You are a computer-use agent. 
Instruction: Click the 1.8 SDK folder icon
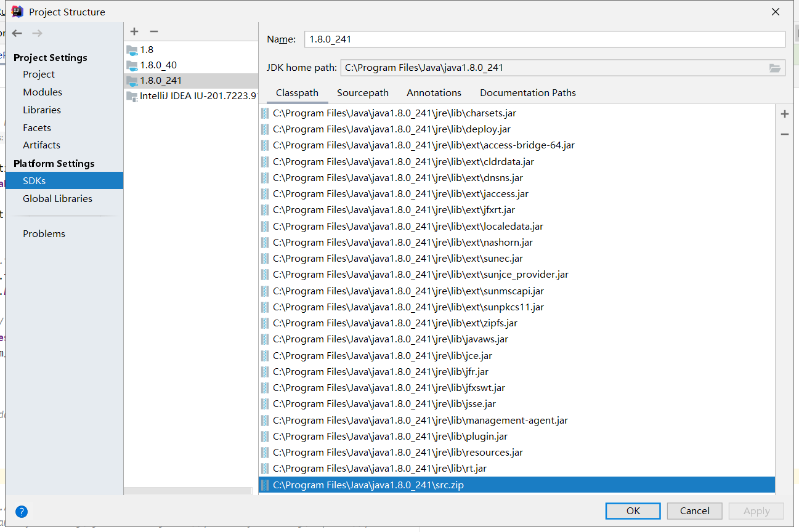132,50
